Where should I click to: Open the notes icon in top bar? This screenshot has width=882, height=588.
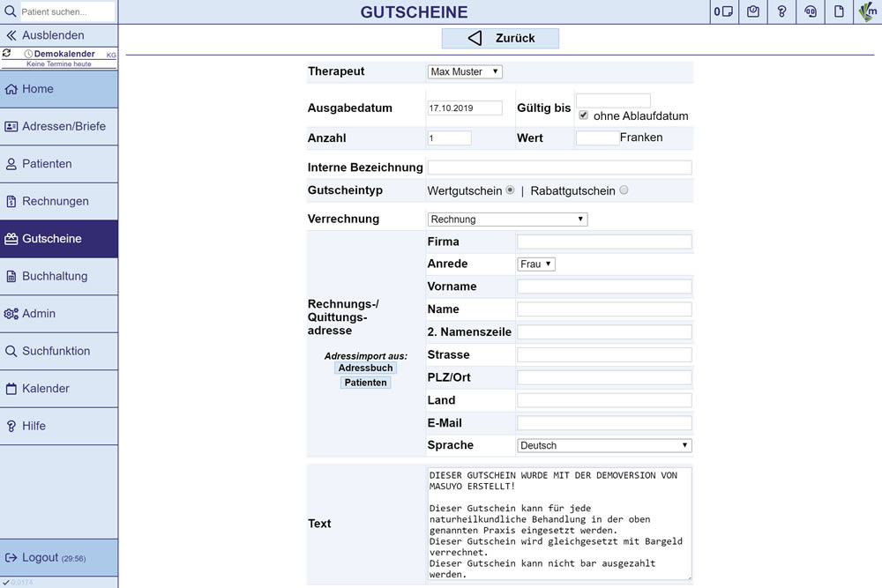click(x=724, y=11)
